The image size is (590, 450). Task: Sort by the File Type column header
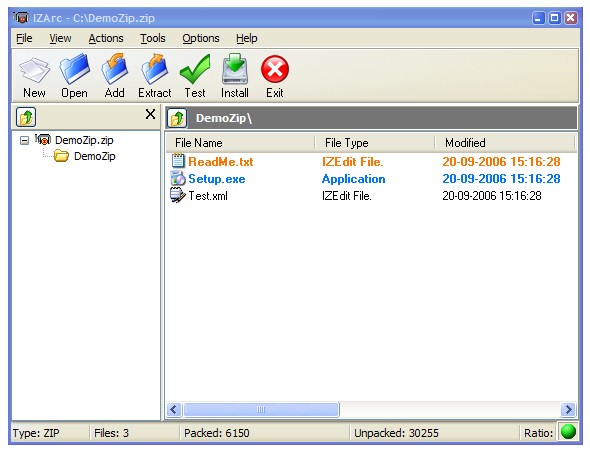[375, 143]
